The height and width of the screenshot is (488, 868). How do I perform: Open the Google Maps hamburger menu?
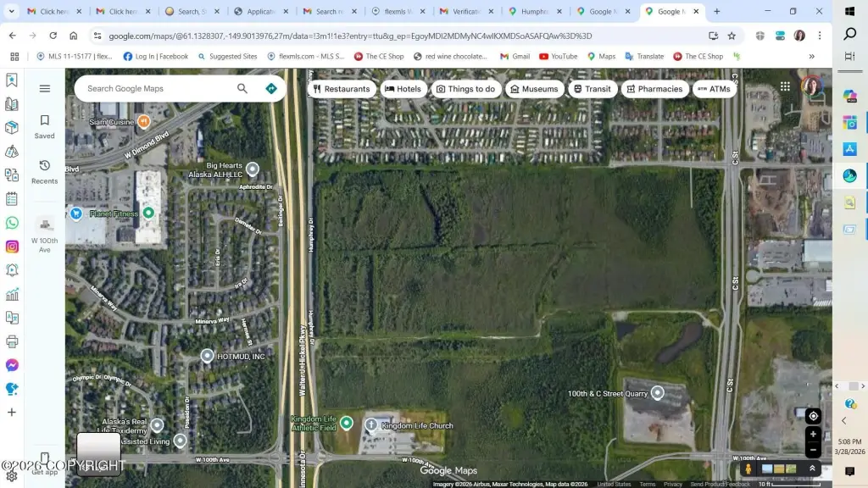(45, 88)
